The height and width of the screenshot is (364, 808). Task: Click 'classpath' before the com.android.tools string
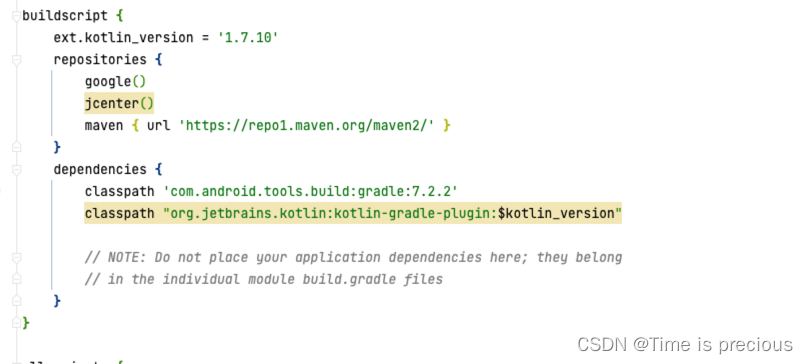pos(120,191)
